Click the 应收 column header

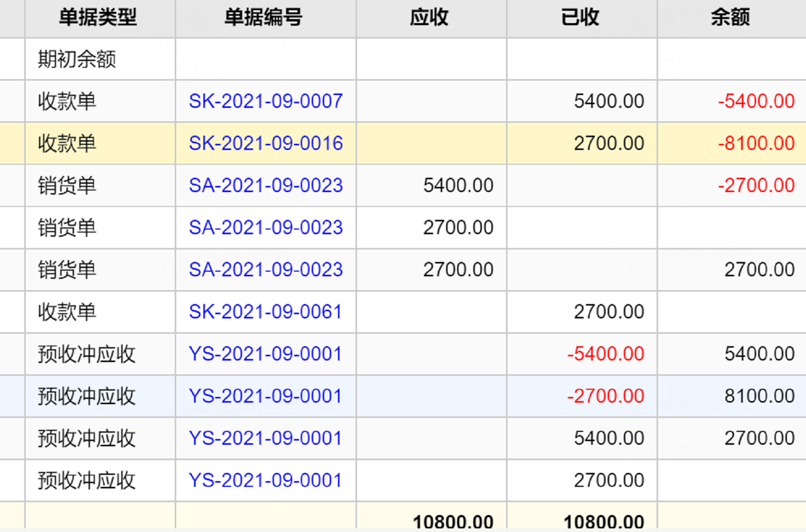click(x=429, y=17)
